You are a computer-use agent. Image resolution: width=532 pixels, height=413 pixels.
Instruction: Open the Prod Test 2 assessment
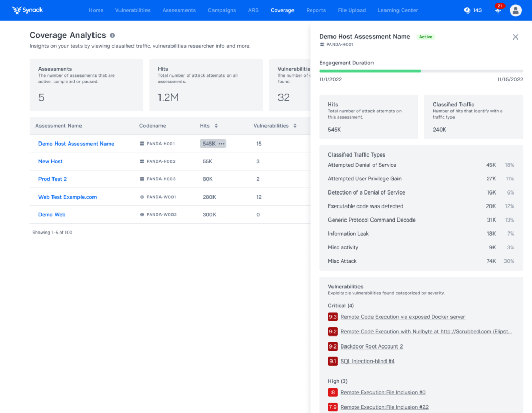click(52, 179)
